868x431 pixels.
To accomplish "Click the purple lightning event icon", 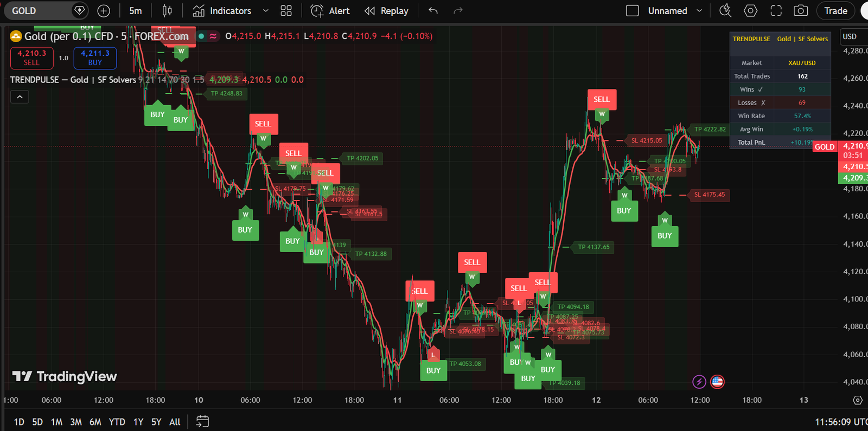I will pyautogui.click(x=699, y=382).
